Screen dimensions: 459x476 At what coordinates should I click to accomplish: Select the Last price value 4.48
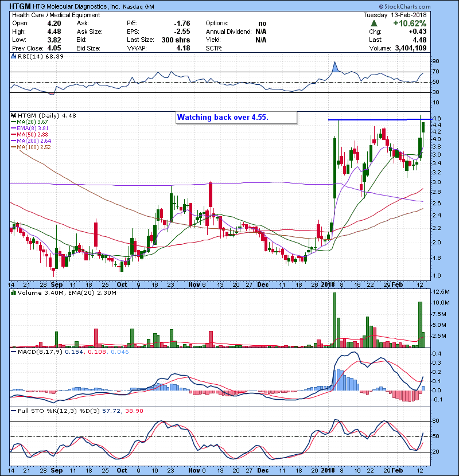419,40
